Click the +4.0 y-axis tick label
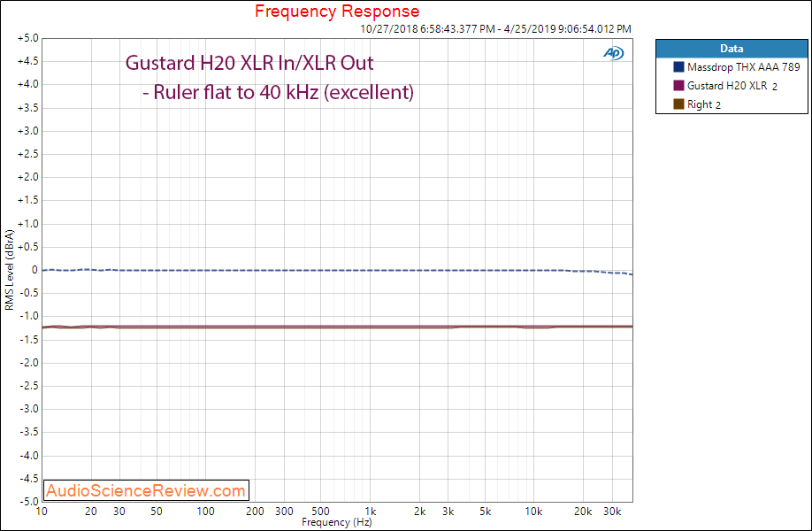The height and width of the screenshot is (531, 812). 28,84
